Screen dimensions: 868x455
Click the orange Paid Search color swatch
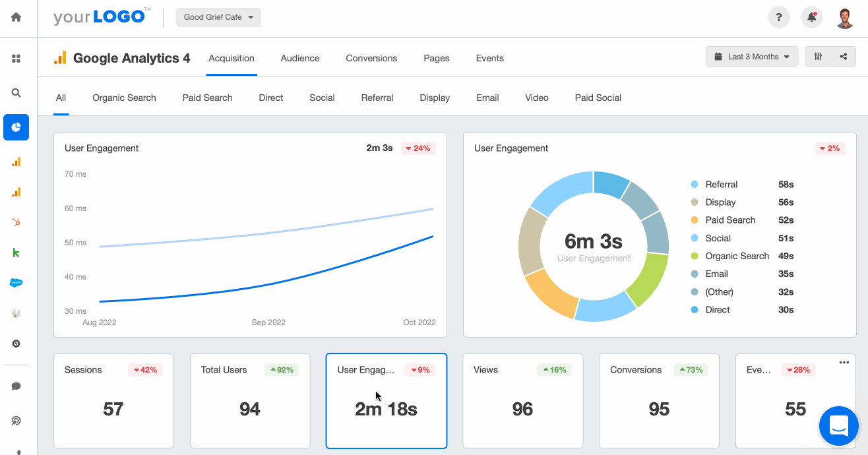696,220
